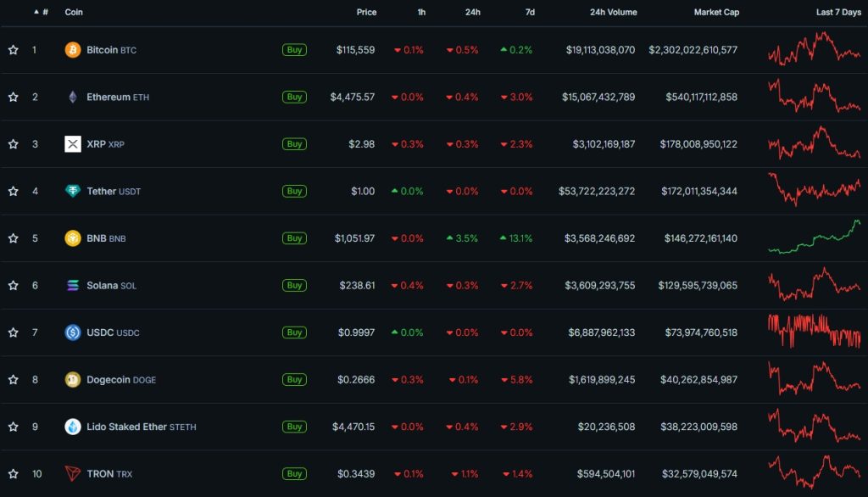Sort the table by Market Cap column
Image resolution: width=868 pixels, height=497 pixels.
(716, 13)
